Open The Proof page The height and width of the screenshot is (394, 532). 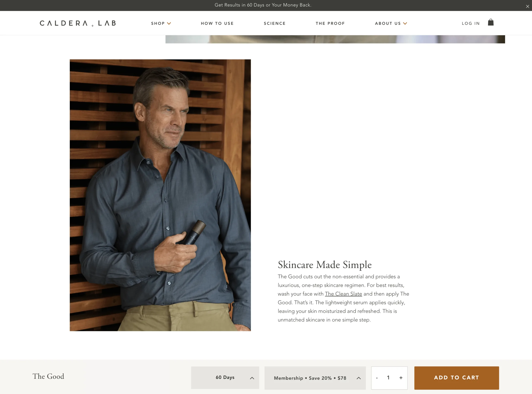pyautogui.click(x=330, y=23)
